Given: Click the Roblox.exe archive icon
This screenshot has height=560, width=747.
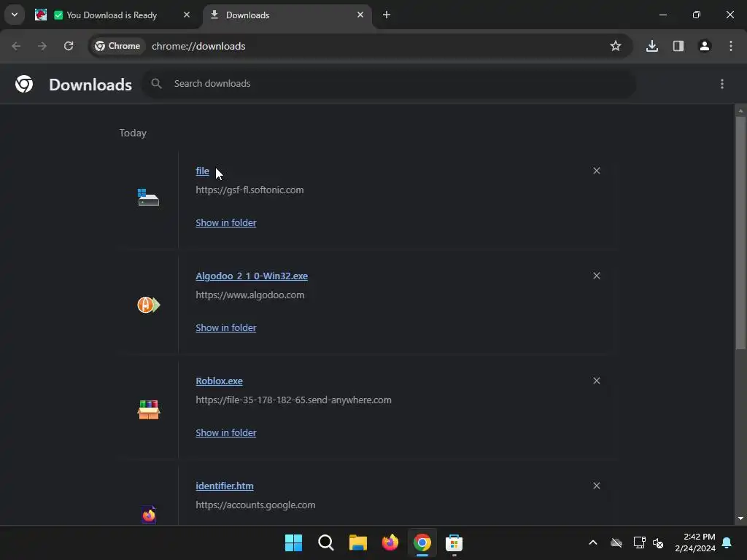Looking at the screenshot, I should [x=149, y=410].
